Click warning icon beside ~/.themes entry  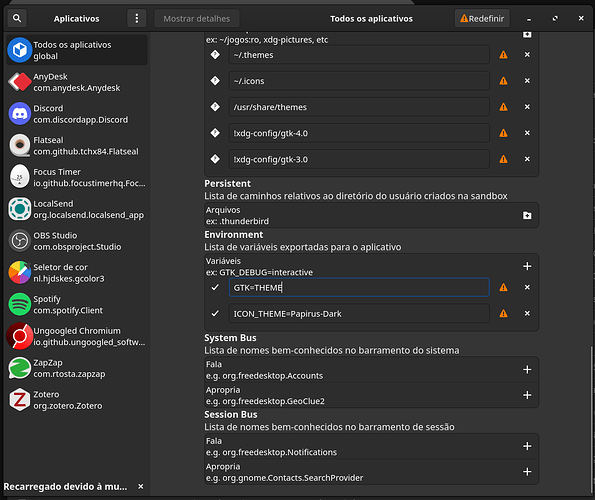(503, 55)
